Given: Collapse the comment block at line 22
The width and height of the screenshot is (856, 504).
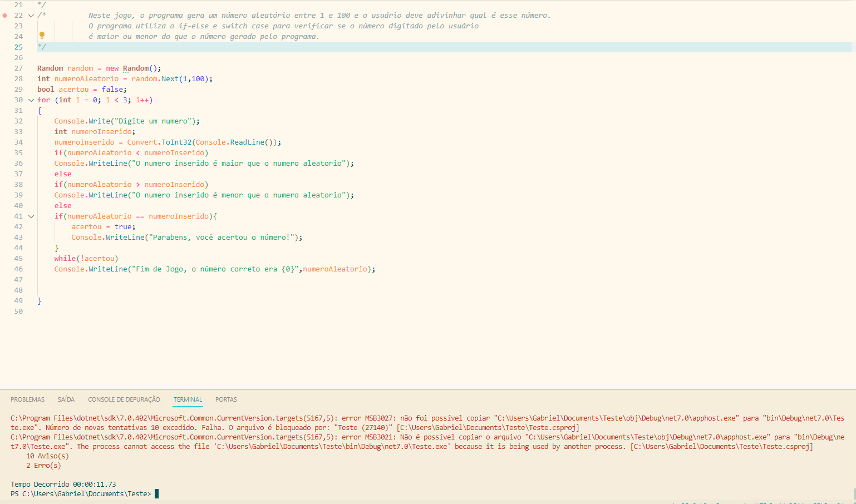Looking at the screenshot, I should (31, 16).
